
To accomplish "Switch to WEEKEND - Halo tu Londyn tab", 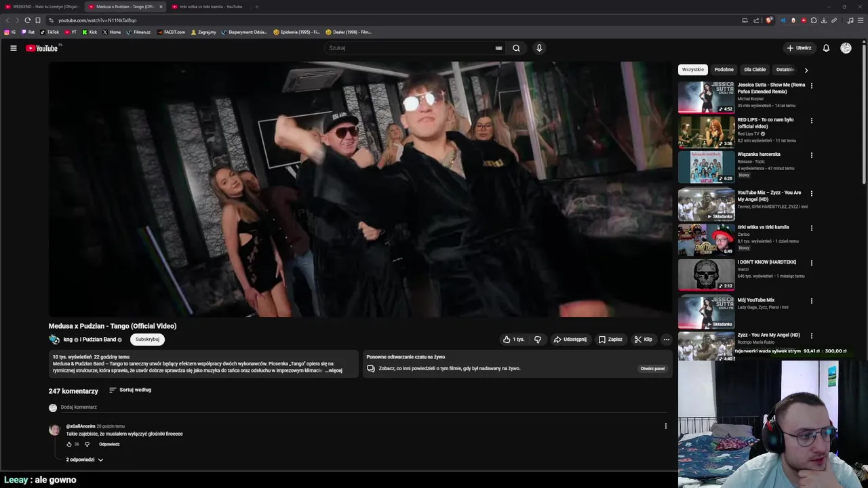I will pyautogui.click(x=42, y=7).
